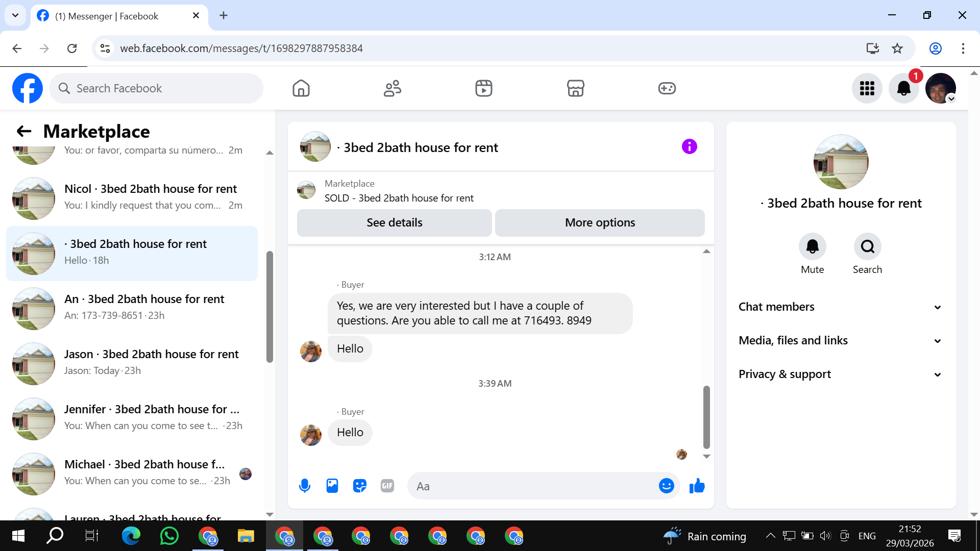Choose a GIF icon
Image resolution: width=980 pixels, height=551 pixels.
click(x=387, y=486)
